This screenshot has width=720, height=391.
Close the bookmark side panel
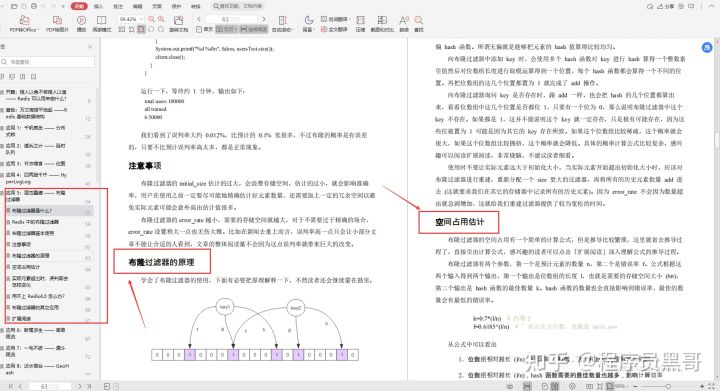point(90,47)
